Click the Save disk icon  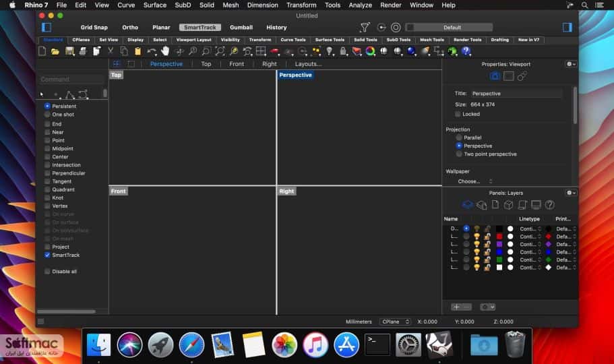click(69, 51)
